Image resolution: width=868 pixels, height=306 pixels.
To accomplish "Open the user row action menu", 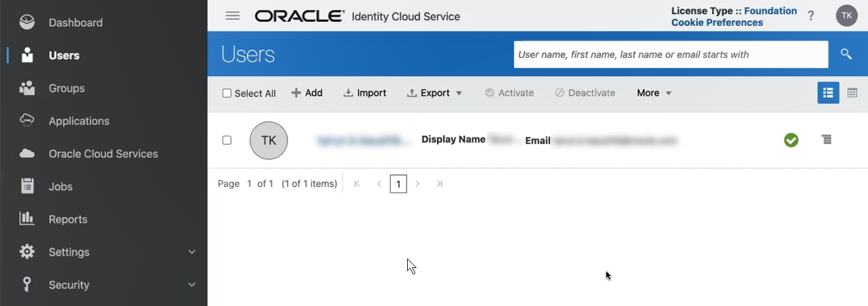I will [x=827, y=139].
